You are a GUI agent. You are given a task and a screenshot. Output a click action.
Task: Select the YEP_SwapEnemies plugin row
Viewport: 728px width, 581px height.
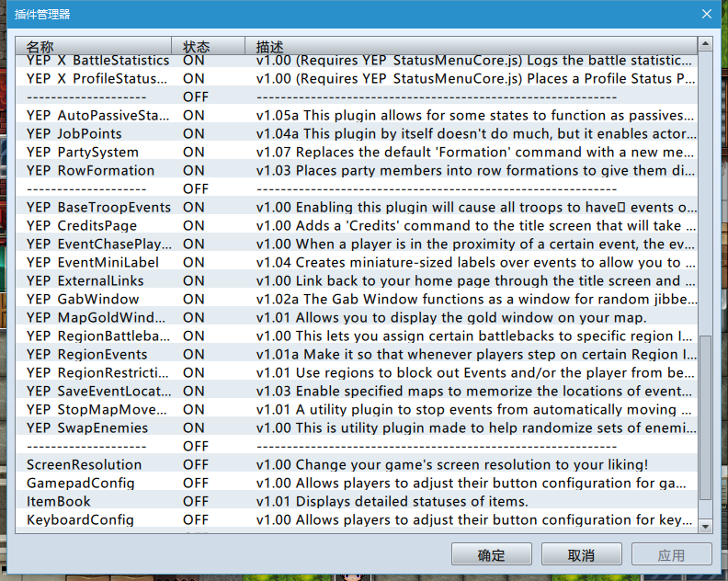click(356, 427)
